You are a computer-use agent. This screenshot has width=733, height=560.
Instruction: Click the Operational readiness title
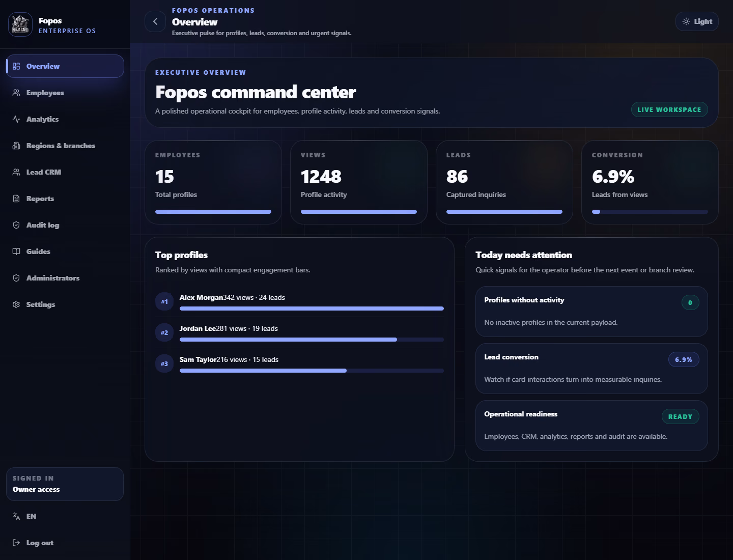(x=521, y=414)
